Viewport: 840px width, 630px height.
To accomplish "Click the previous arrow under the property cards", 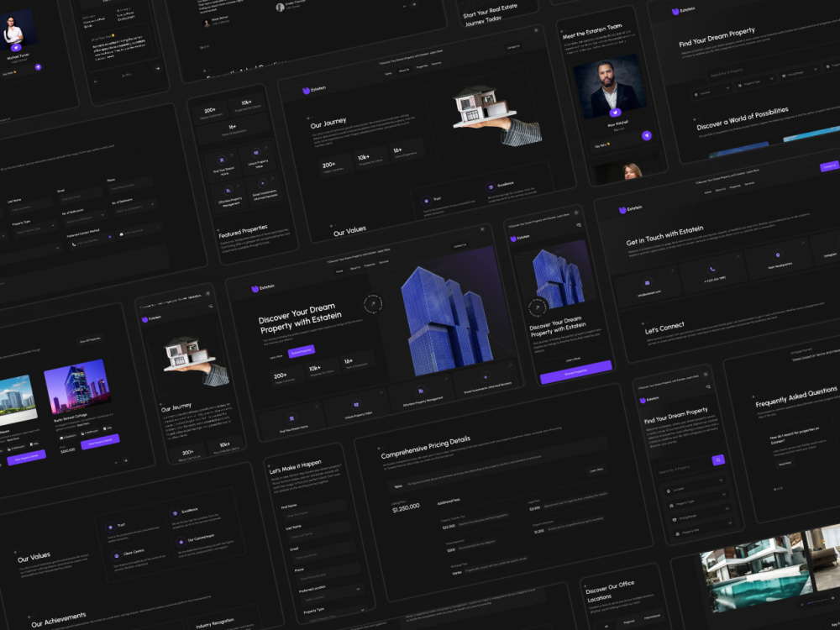I will coord(116,462).
